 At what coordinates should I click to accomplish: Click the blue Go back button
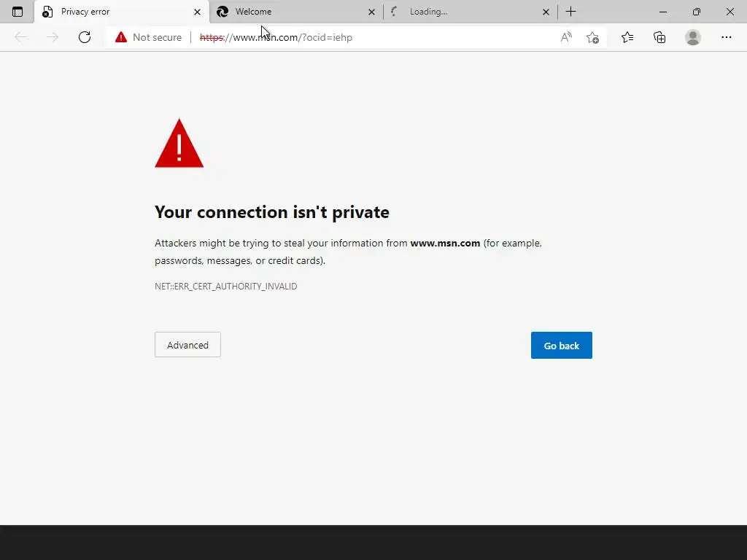click(x=561, y=346)
